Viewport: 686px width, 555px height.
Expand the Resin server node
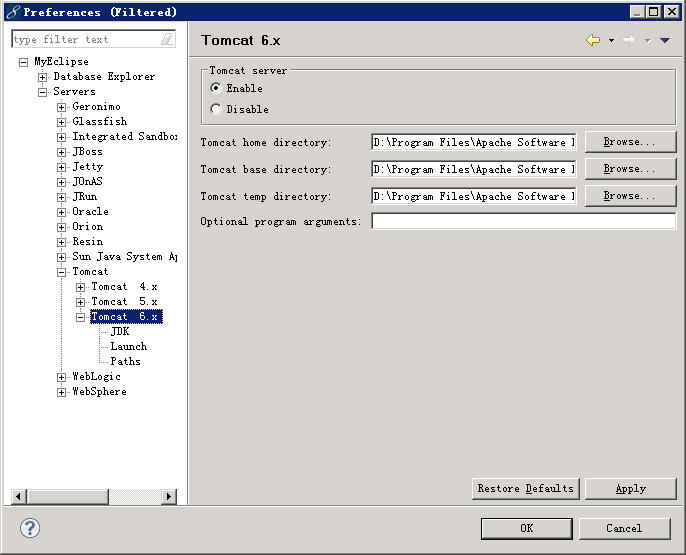tap(62, 242)
